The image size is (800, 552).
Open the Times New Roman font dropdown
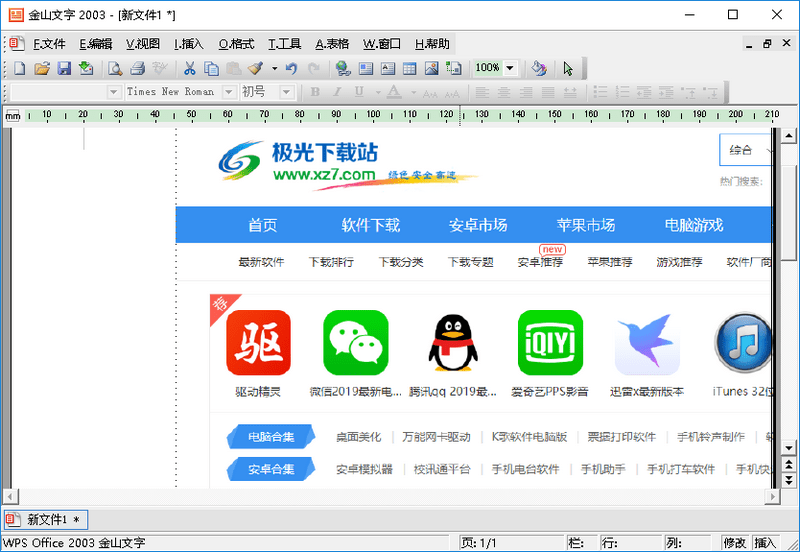pos(229,92)
